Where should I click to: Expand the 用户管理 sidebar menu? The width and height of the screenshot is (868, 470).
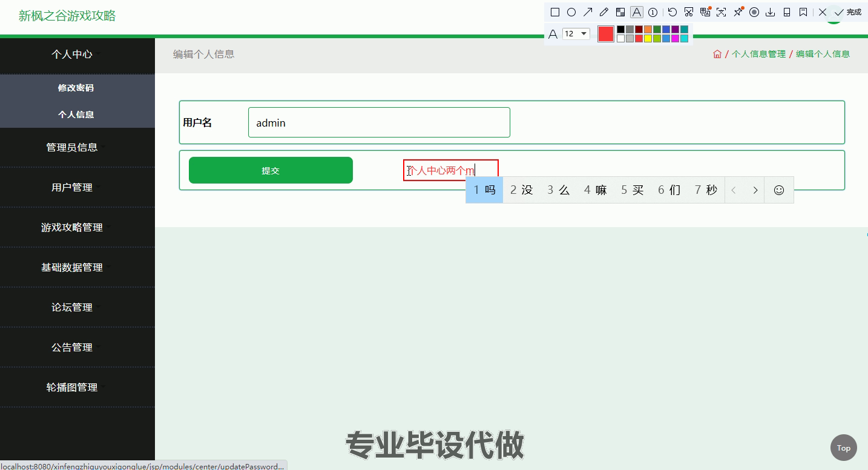pyautogui.click(x=77, y=188)
